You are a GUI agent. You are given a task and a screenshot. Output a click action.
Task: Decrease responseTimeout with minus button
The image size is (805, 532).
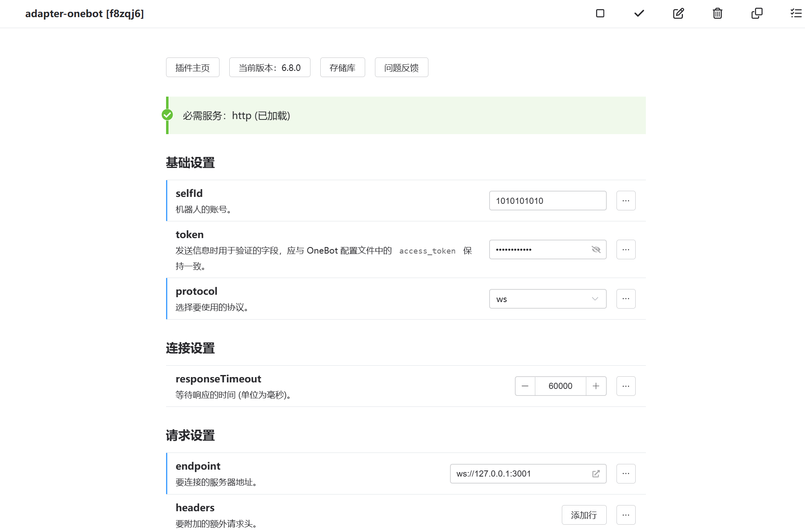click(525, 386)
